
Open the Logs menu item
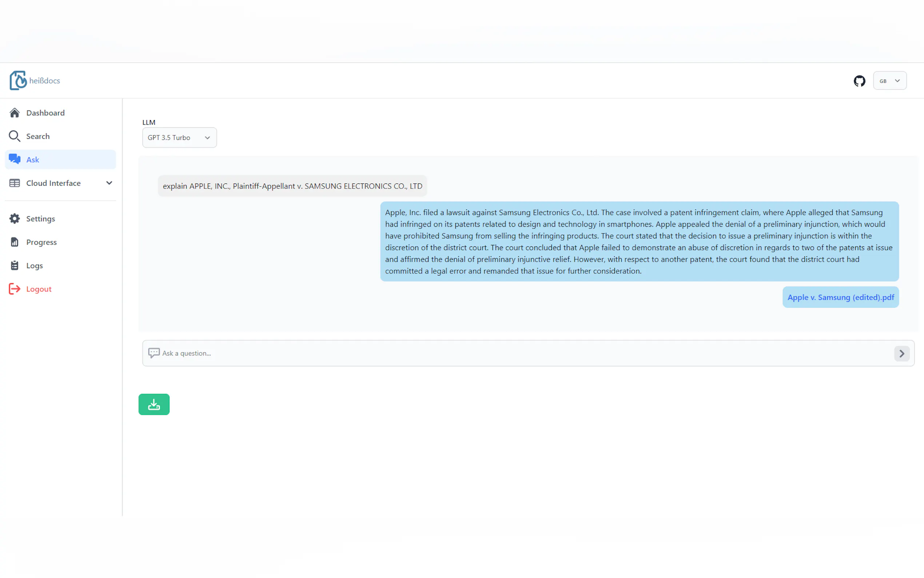[35, 265]
